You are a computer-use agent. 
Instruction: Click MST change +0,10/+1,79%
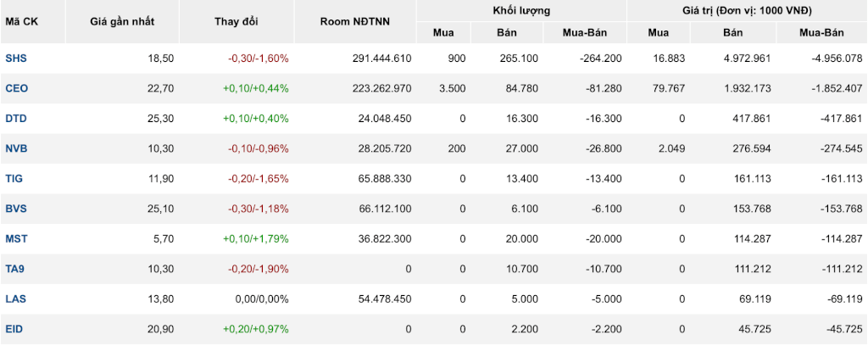coord(256,239)
